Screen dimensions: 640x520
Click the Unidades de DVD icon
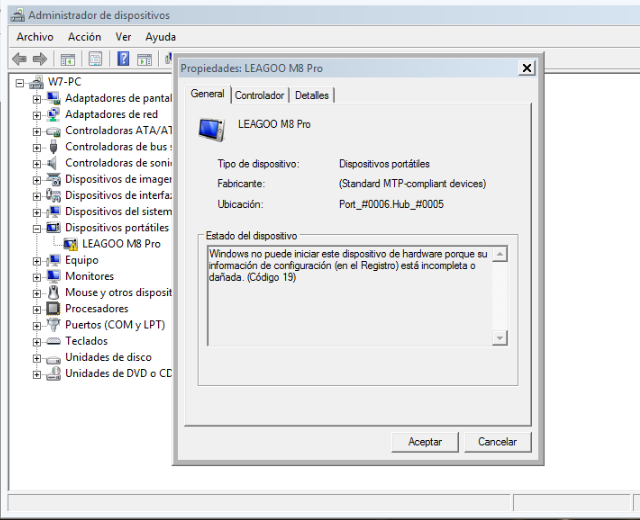(x=53, y=373)
